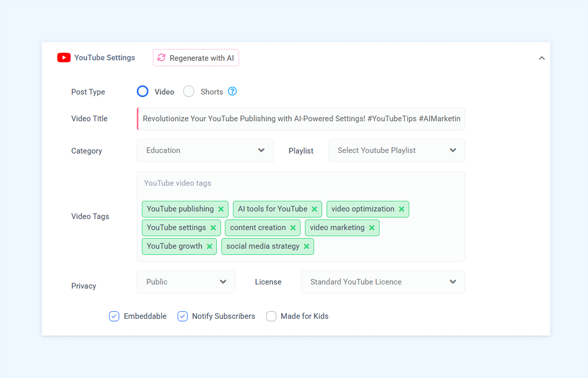
Task: Click the License label
Action: [x=268, y=282]
